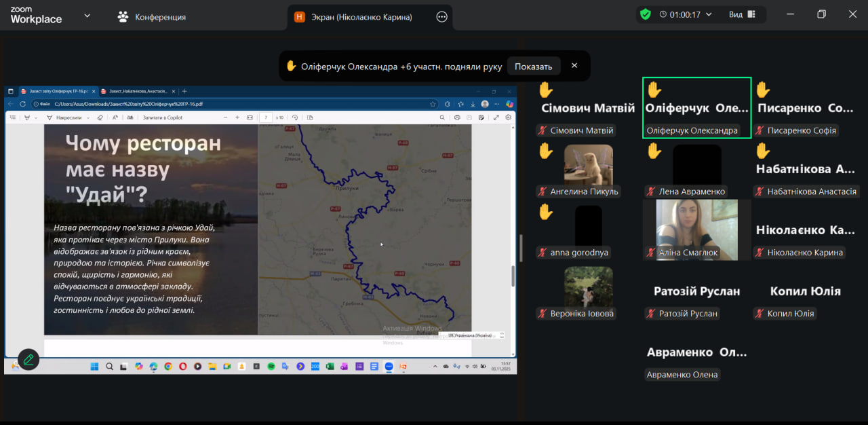This screenshot has width=868, height=425.
Task: Click muted mic icon next to Аліна Смаглюк
Action: (x=651, y=253)
